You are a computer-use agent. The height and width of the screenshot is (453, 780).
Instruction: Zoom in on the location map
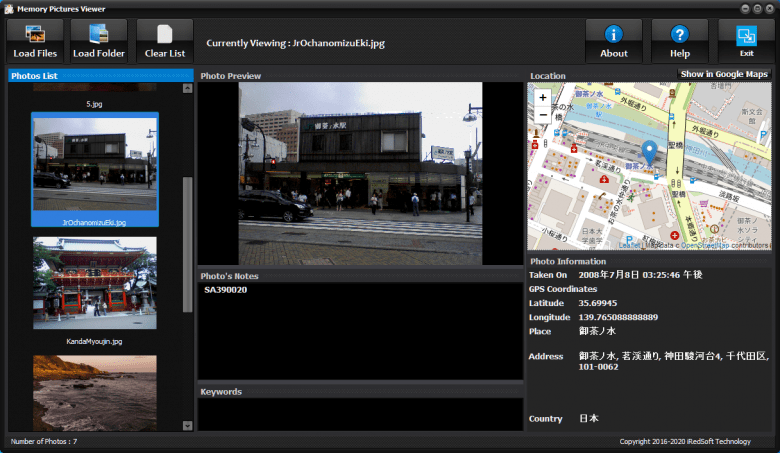click(543, 98)
